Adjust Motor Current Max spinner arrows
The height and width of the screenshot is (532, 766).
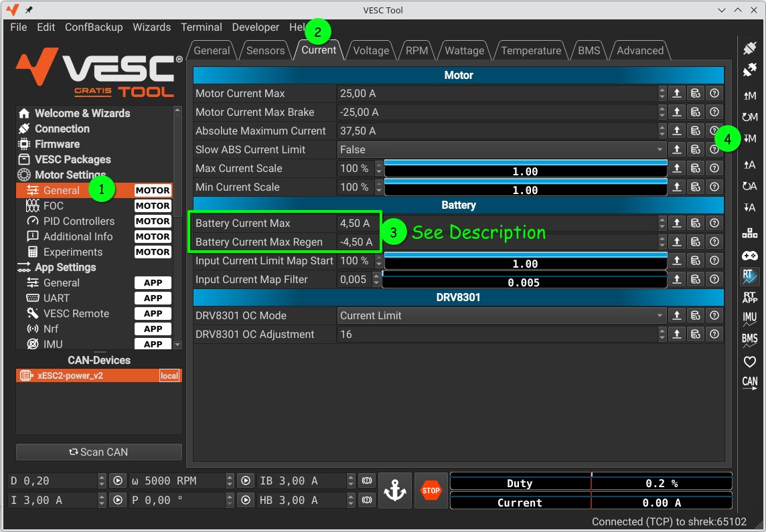662,93
